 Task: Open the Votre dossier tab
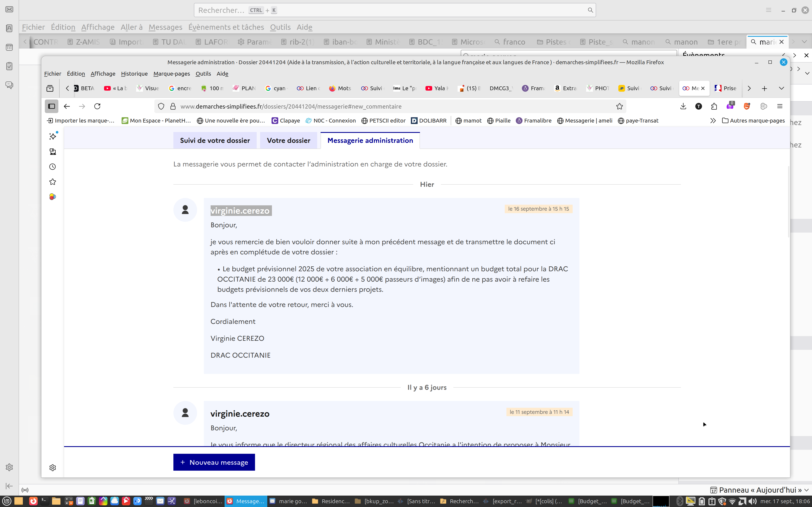288,140
